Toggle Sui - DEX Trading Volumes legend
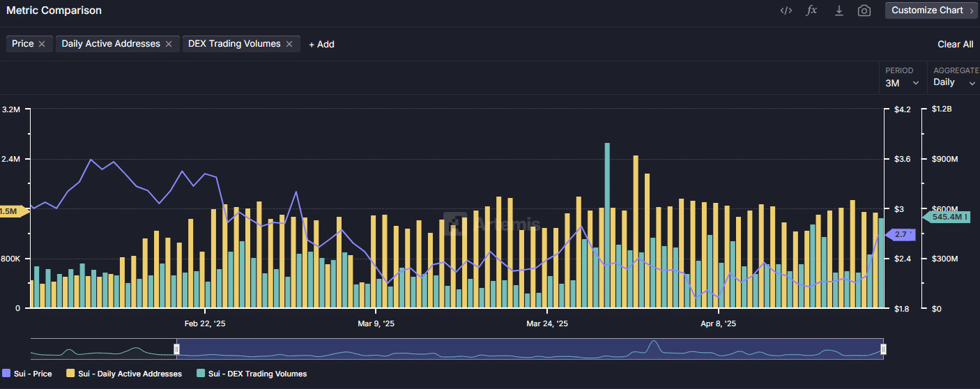This screenshot has width=980, height=389. (252, 374)
